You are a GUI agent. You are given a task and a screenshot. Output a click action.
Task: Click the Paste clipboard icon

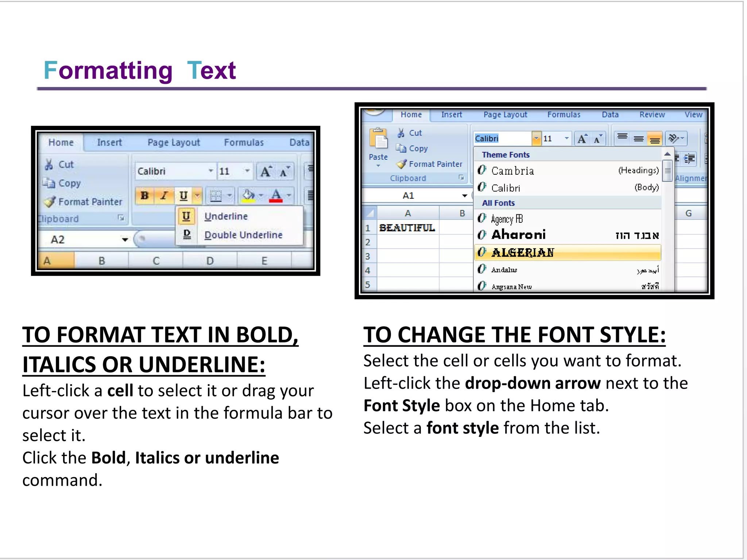379,139
